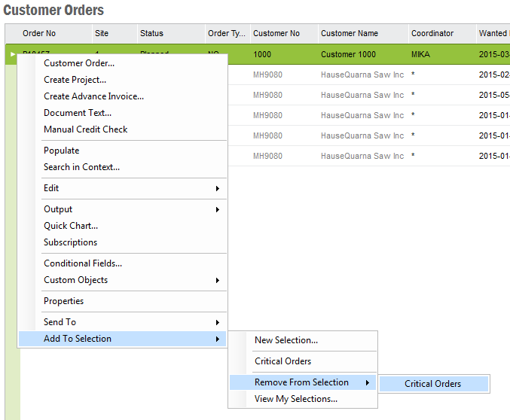Image resolution: width=510 pixels, height=420 pixels.
Task: Choose Create Advance Invoice option
Action: [93, 96]
